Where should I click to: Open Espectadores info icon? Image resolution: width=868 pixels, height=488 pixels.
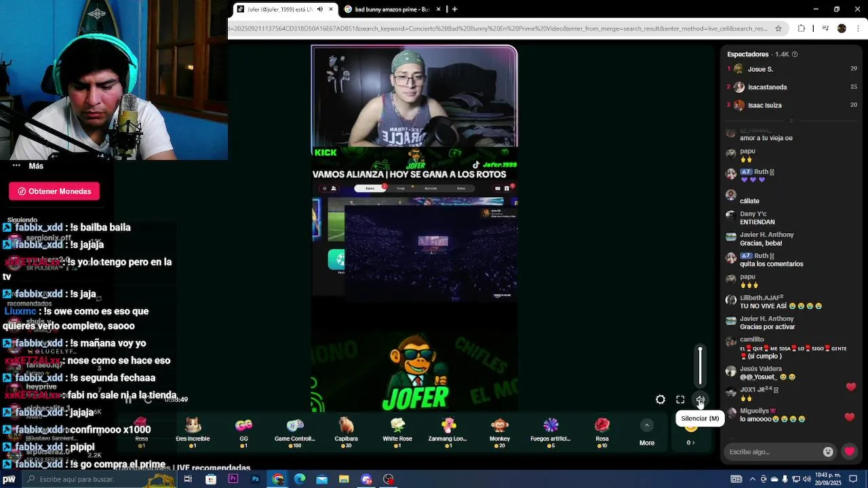coord(795,54)
